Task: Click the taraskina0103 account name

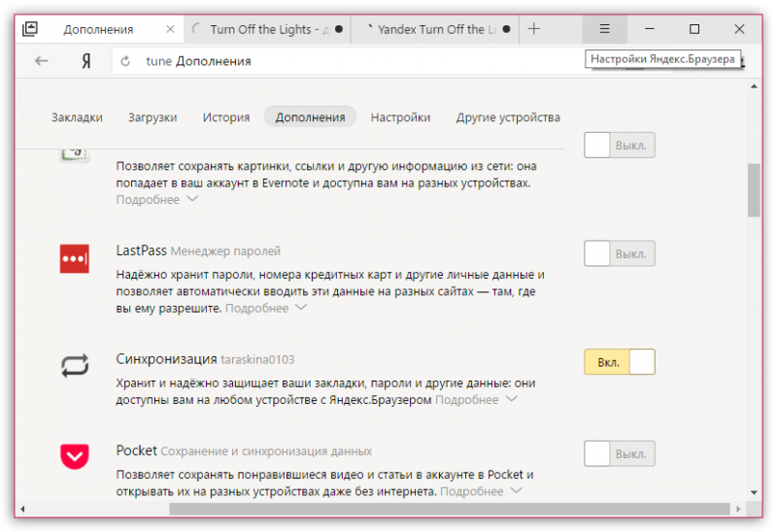Action: pos(257,359)
